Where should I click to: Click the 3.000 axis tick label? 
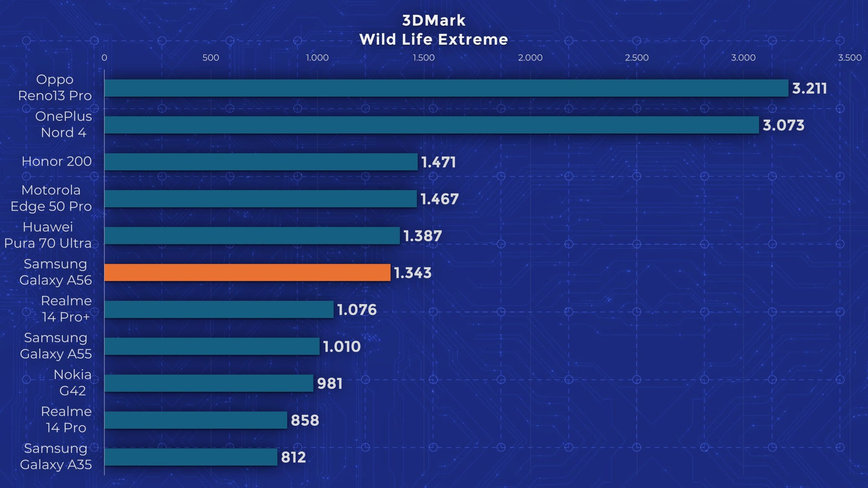[743, 58]
